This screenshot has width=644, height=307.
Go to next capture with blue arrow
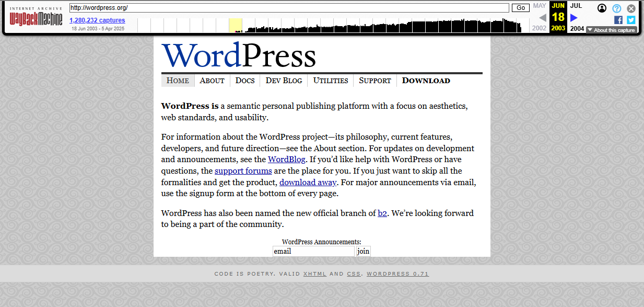point(574,18)
